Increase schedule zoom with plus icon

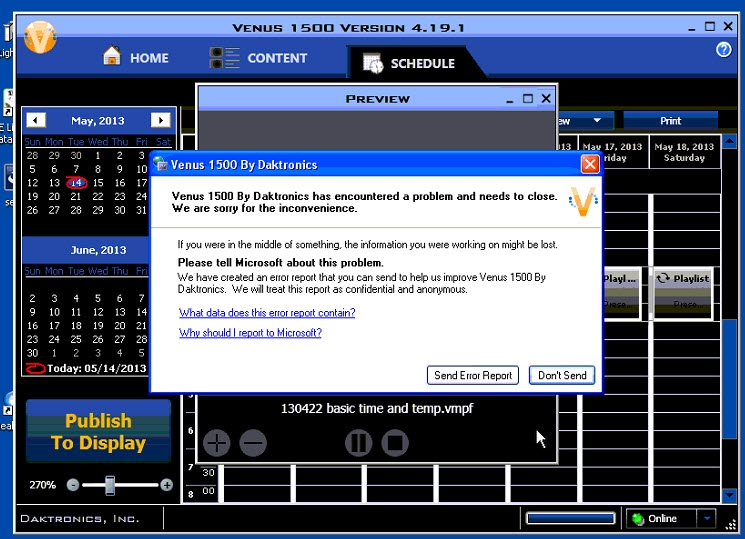(166, 485)
